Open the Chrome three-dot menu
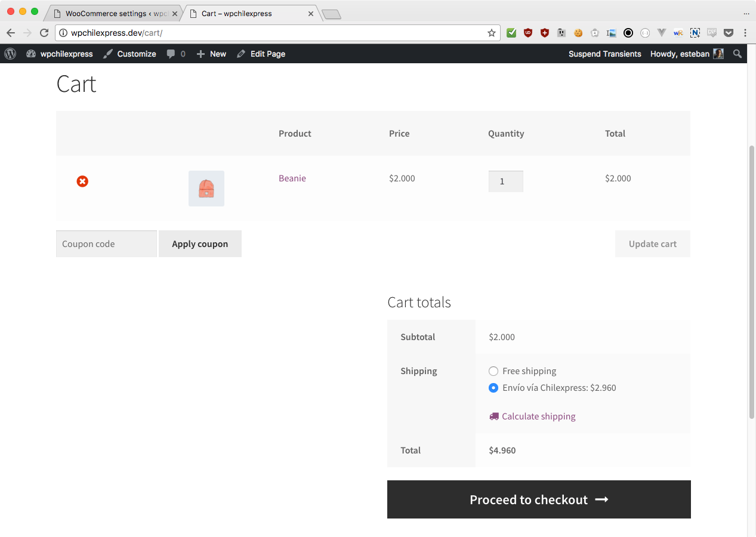This screenshot has height=537, width=756. (745, 33)
